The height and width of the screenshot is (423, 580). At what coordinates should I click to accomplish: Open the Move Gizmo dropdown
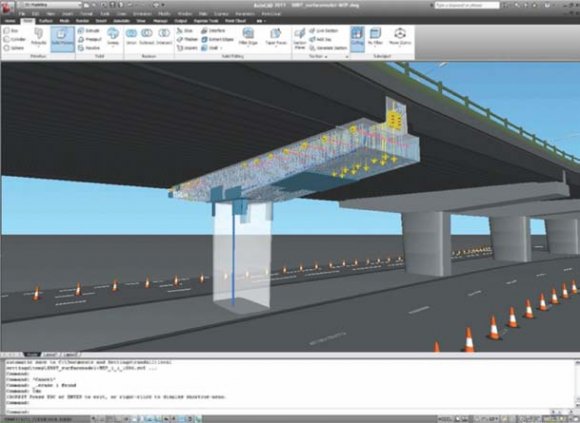click(x=400, y=36)
